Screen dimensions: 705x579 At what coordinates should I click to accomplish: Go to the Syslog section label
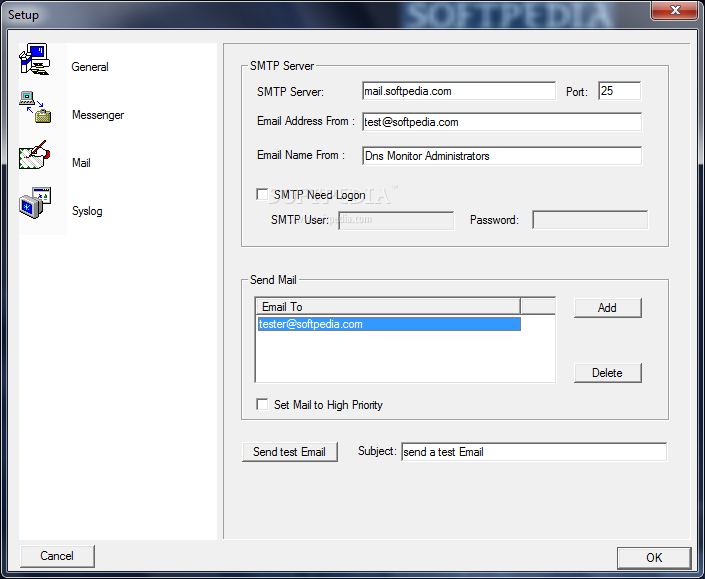pyautogui.click(x=87, y=211)
